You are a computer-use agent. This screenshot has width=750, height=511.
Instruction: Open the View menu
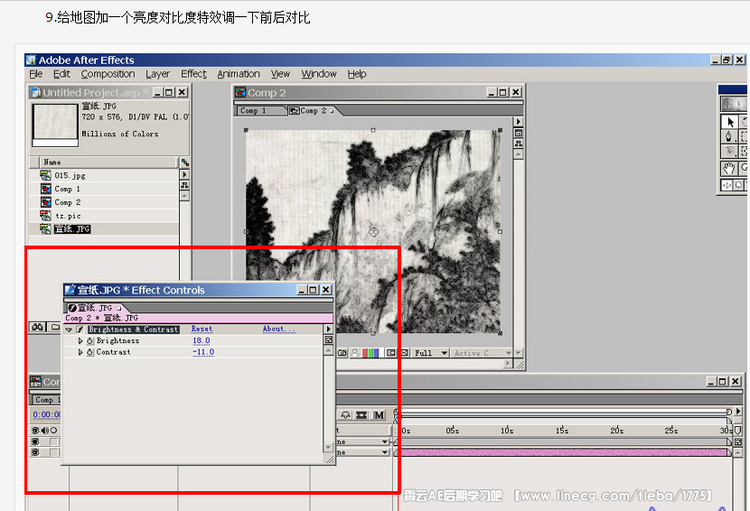tap(280, 74)
